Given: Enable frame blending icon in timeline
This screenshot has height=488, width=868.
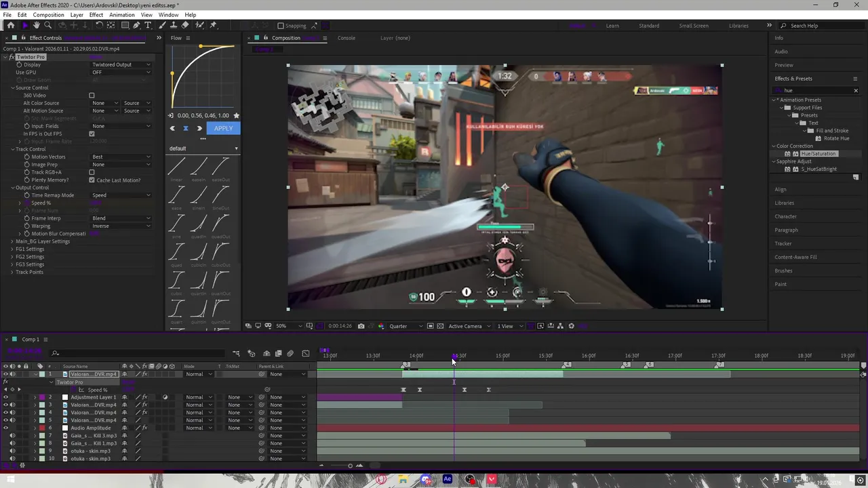Looking at the screenshot, I should pos(278,353).
